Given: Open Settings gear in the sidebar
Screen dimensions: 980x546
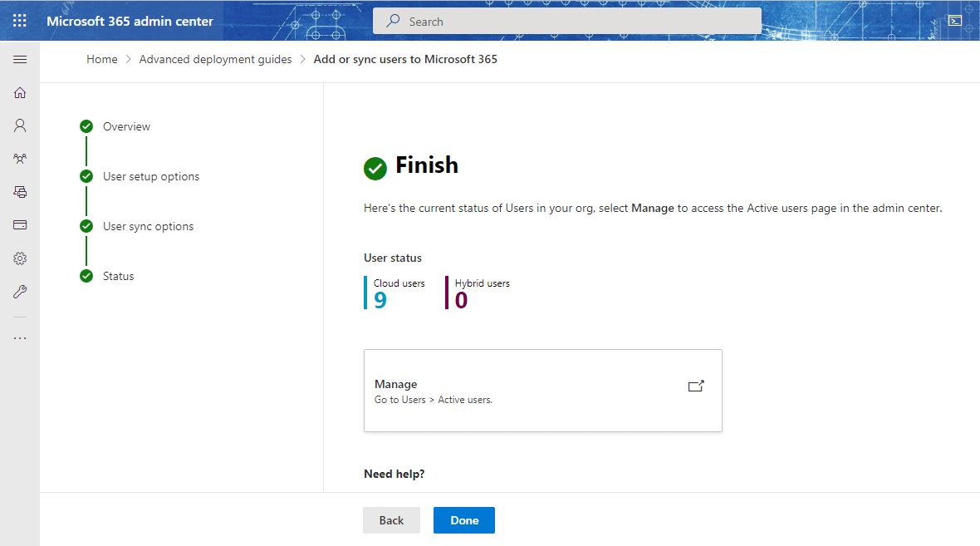Looking at the screenshot, I should (x=20, y=258).
